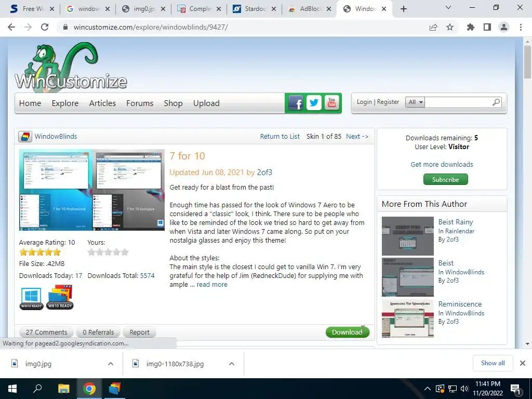Open the Beist Rainy thumbnail
Viewport: 532px width, 399px height.
coord(407,236)
